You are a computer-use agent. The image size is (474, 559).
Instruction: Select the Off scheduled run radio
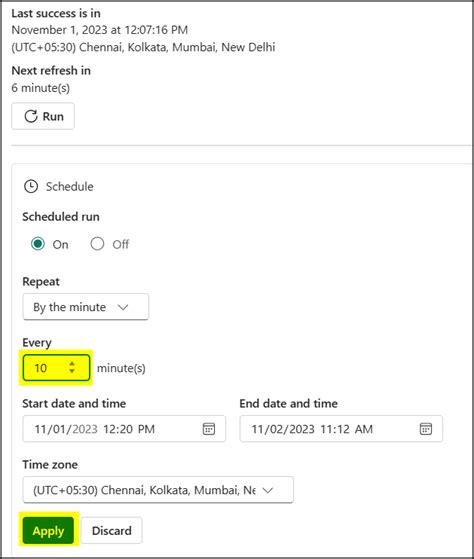pyautogui.click(x=97, y=244)
